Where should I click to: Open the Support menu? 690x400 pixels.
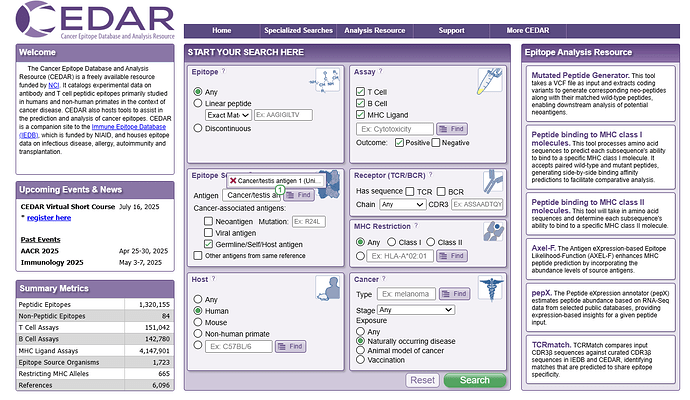(x=451, y=30)
